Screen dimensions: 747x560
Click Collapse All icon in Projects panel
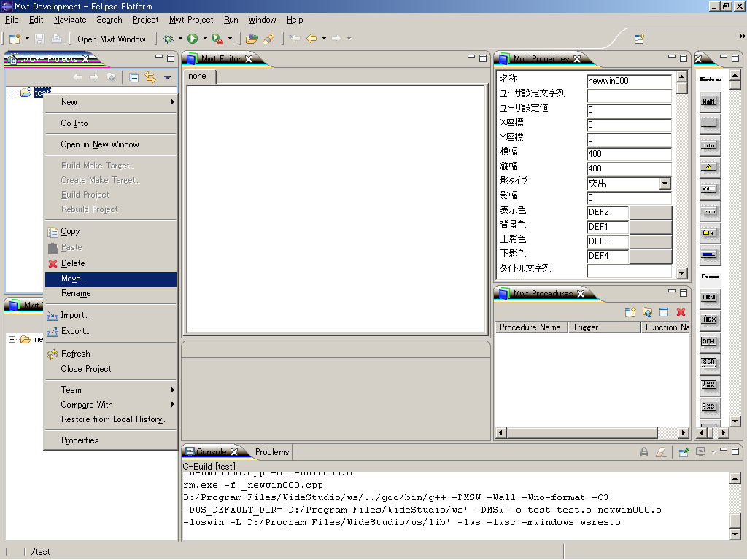(134, 77)
